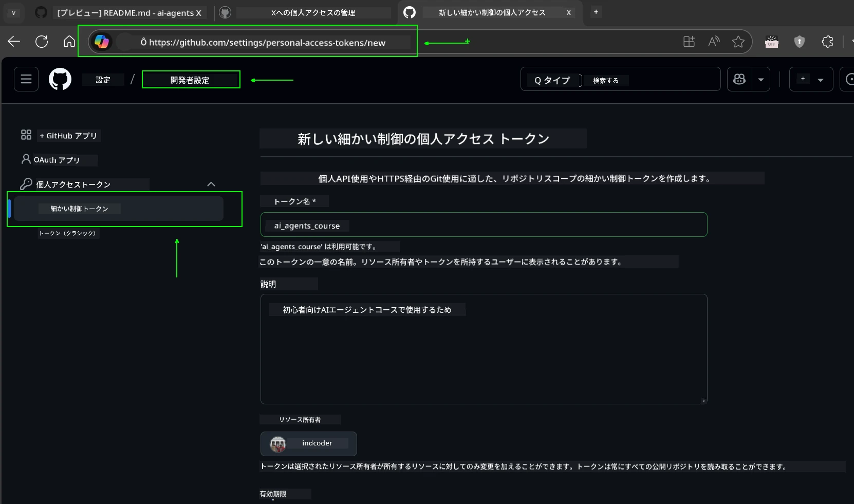The height and width of the screenshot is (504, 854).
Task: Click the GitHub logo to go home
Action: [60, 79]
